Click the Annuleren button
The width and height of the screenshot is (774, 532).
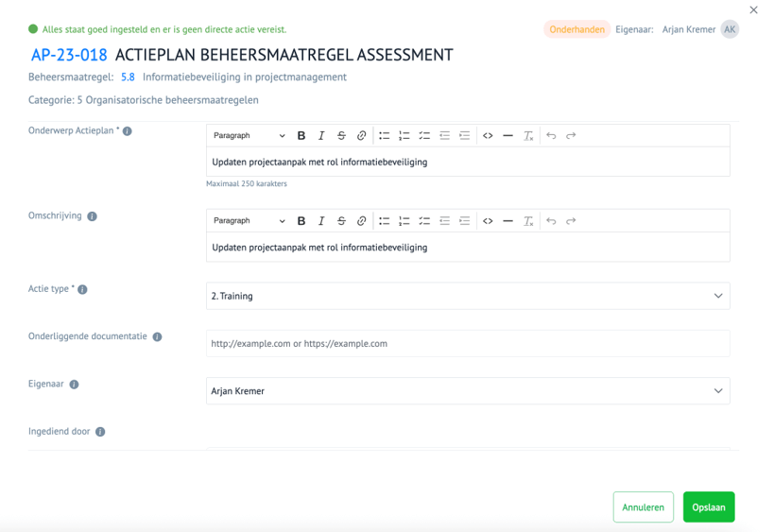point(643,507)
